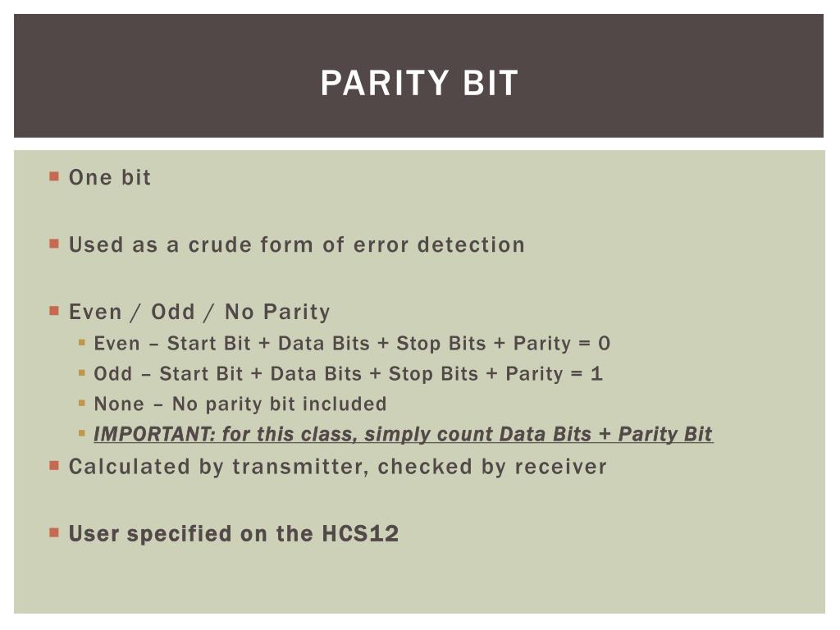Click None – No parity bit included

(x=240, y=404)
